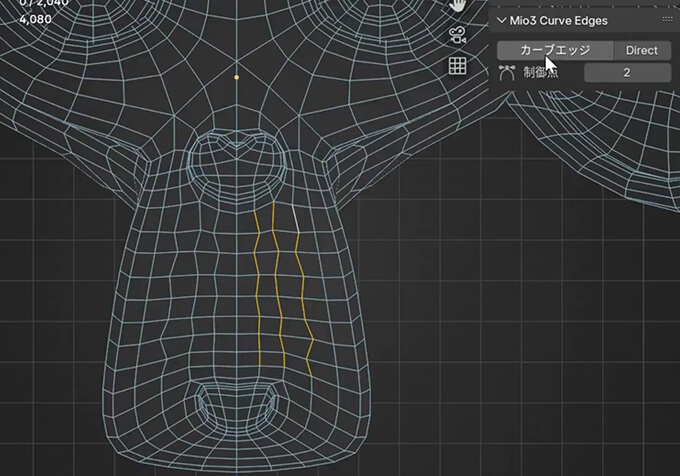Collapse the Mio3 Curve Edges panel

[501, 20]
